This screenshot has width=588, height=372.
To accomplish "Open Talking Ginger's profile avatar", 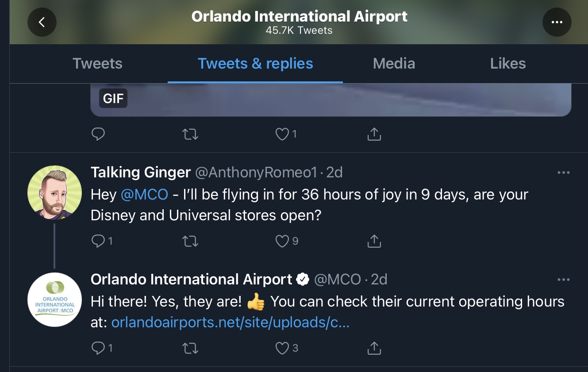I will coord(54,193).
